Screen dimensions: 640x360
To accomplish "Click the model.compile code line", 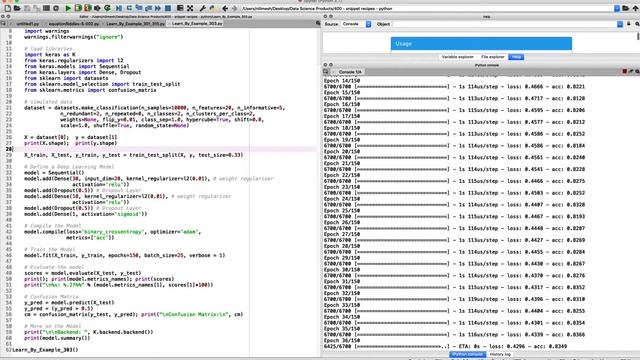I will point(112,232).
